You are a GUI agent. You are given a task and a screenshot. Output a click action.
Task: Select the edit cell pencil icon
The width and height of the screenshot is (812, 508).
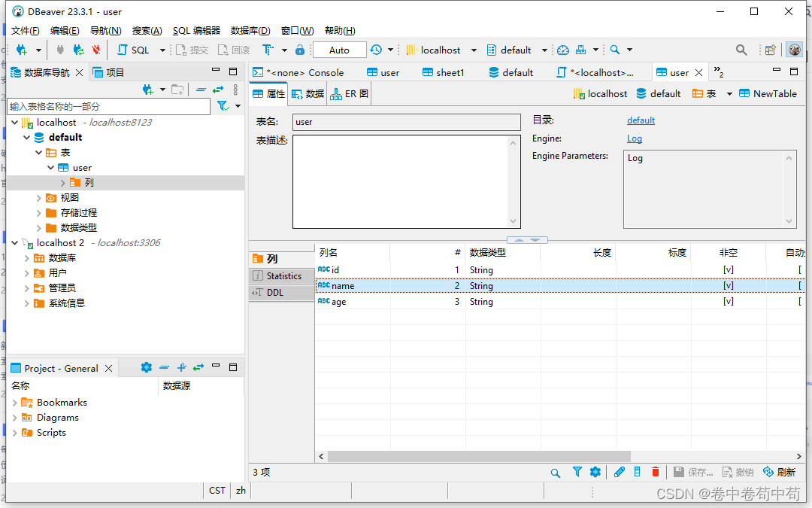619,472
